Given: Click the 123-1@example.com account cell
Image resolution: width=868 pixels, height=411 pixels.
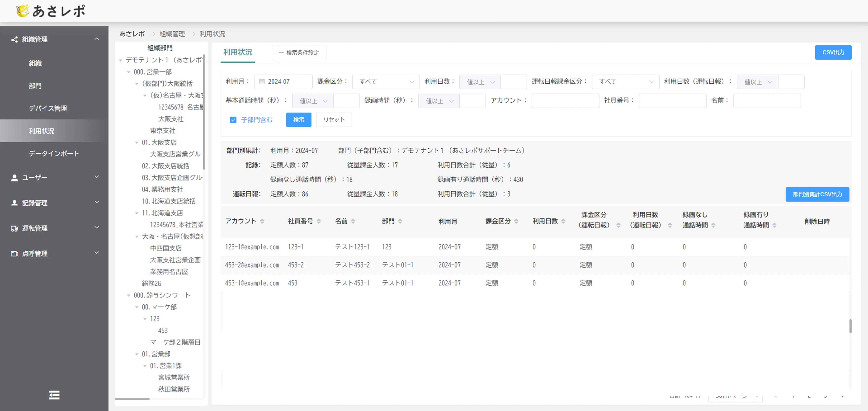Looking at the screenshot, I should [x=252, y=247].
